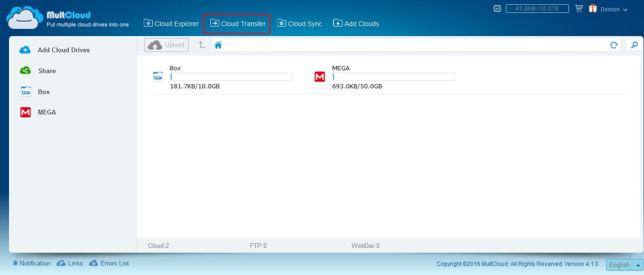
Task: Switch to the Cloud Transfer tab
Action: pyautogui.click(x=238, y=24)
